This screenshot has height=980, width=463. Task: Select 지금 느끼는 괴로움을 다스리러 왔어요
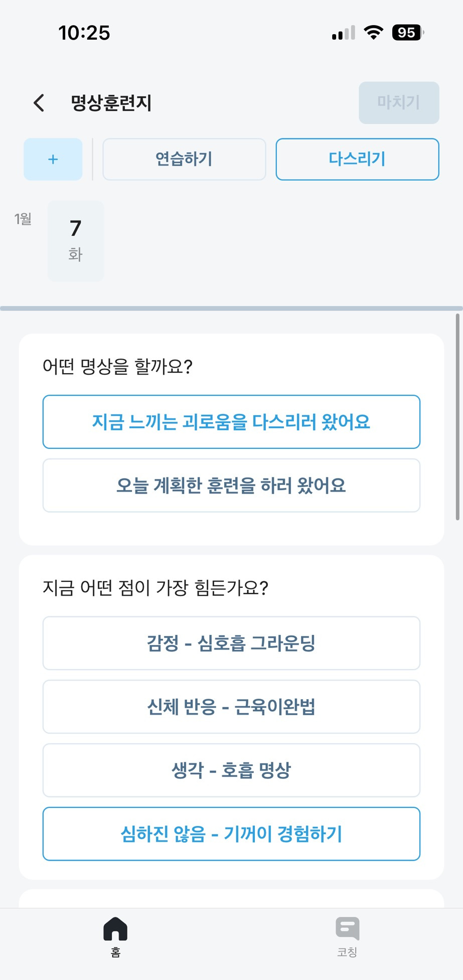point(231,422)
